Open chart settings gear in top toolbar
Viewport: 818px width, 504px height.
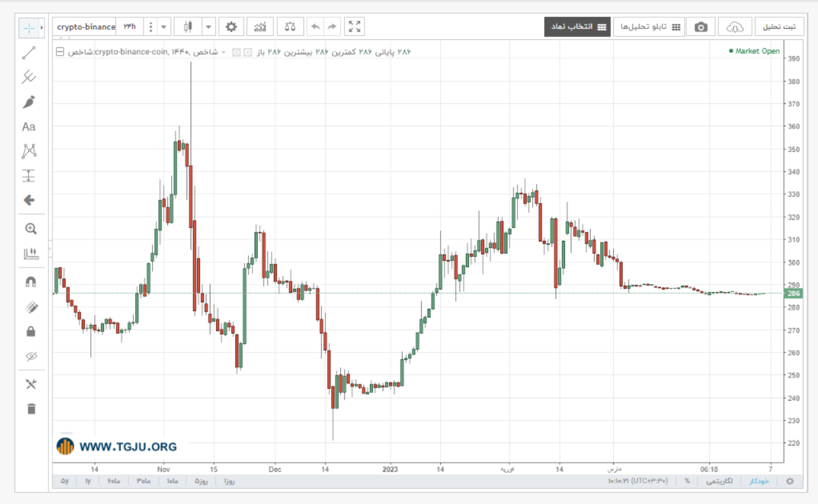(x=231, y=27)
